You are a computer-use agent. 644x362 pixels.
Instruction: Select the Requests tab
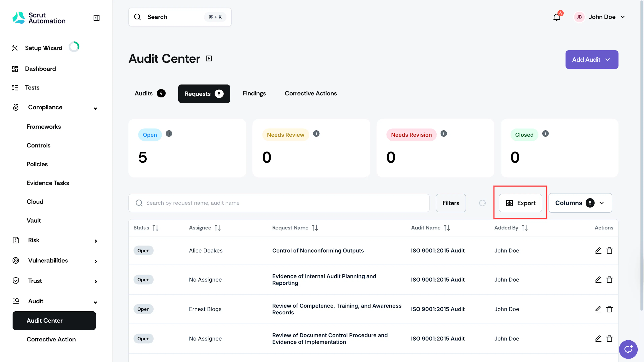(204, 94)
